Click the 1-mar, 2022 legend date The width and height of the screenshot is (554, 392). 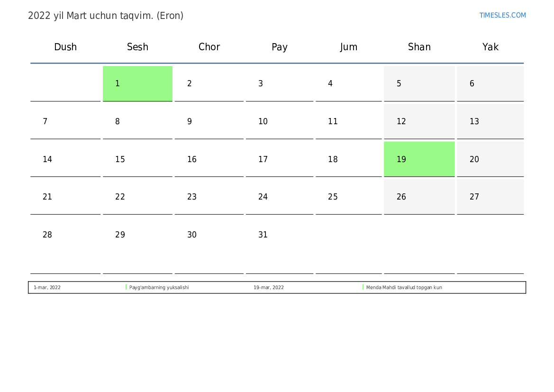tap(47, 287)
